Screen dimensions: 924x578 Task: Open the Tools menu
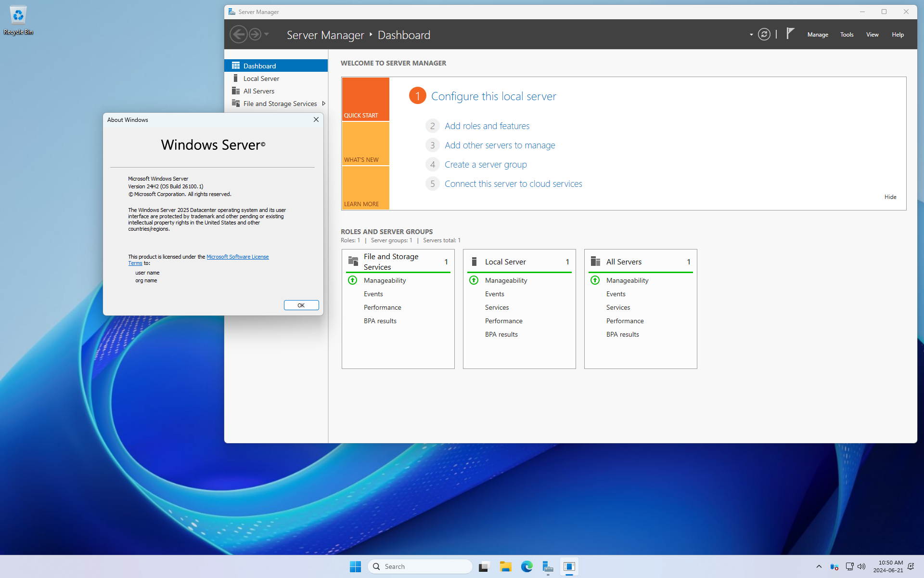click(x=847, y=35)
